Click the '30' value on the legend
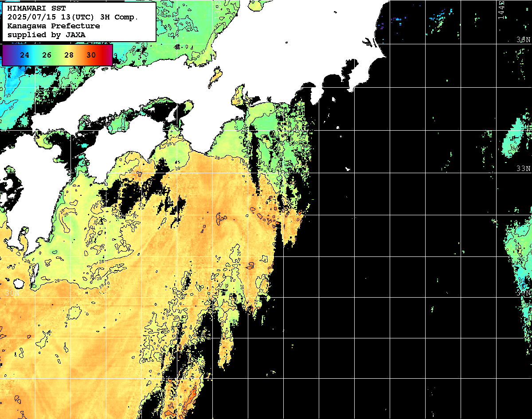 (91, 55)
